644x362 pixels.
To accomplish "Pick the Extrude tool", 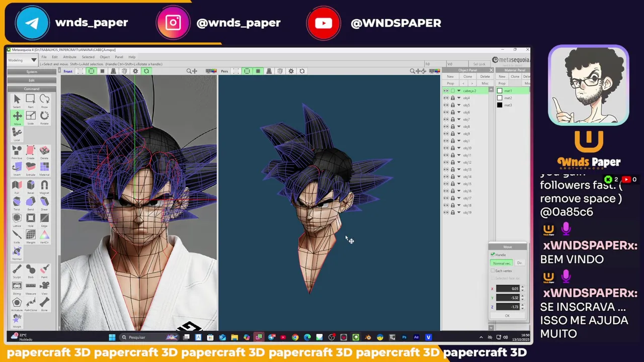I will pos(30,168).
